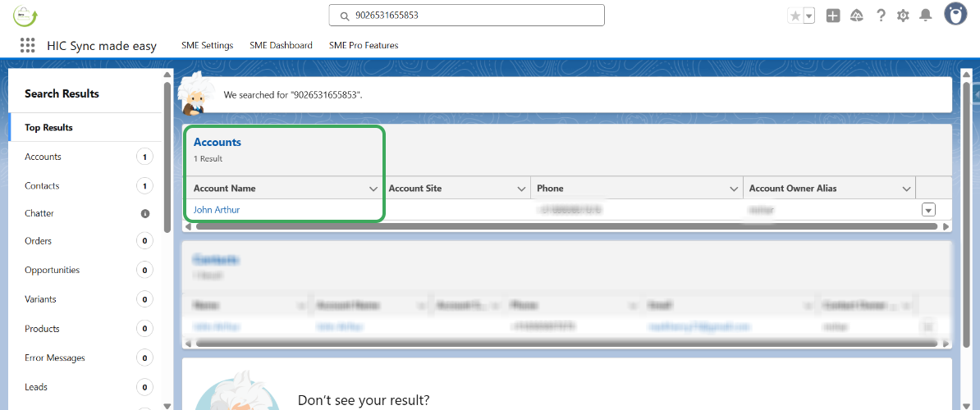980x410 pixels.
Task: Click Accounts table scroll right arrow
Action: [x=946, y=226]
